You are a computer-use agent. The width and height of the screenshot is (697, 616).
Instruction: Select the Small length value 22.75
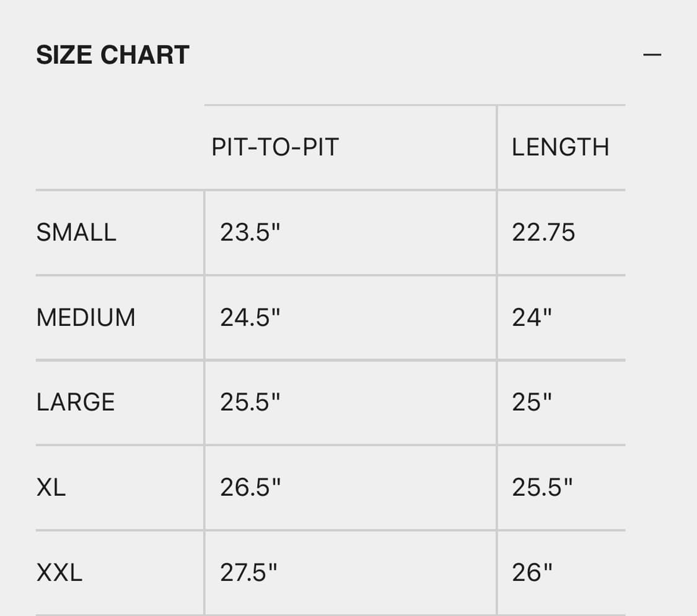tap(543, 232)
